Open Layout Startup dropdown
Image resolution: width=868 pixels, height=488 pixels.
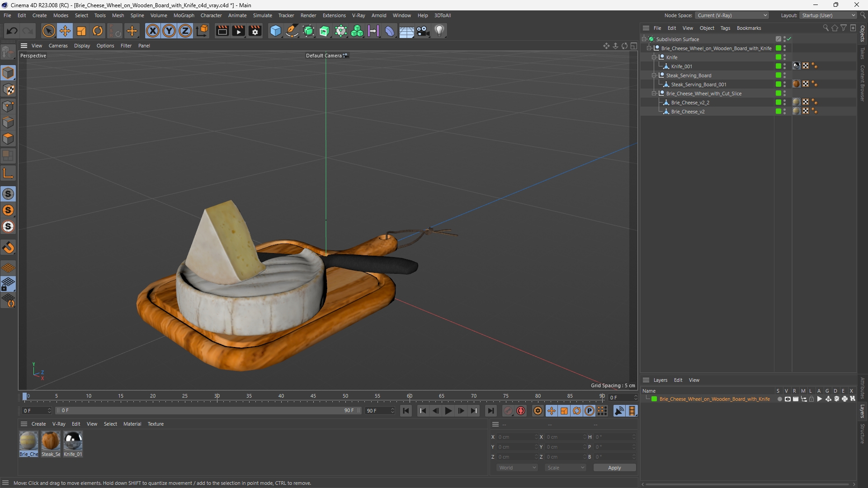click(x=828, y=15)
